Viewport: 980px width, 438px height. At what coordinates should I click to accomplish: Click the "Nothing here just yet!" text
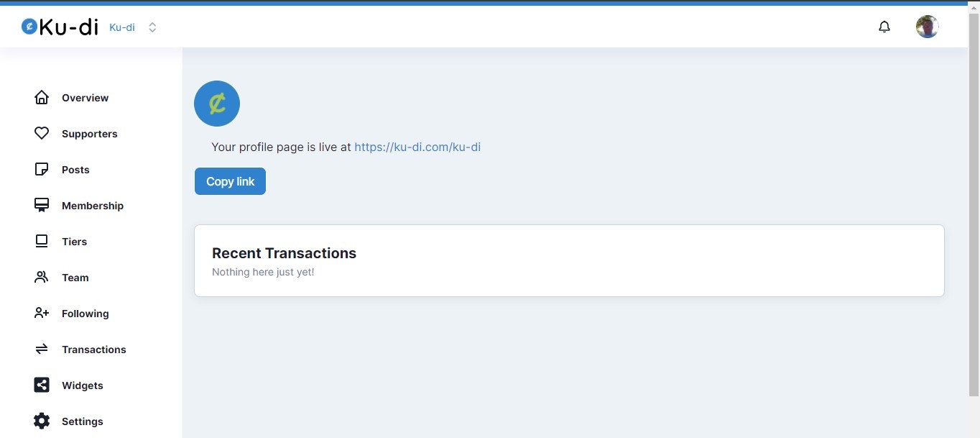263,272
